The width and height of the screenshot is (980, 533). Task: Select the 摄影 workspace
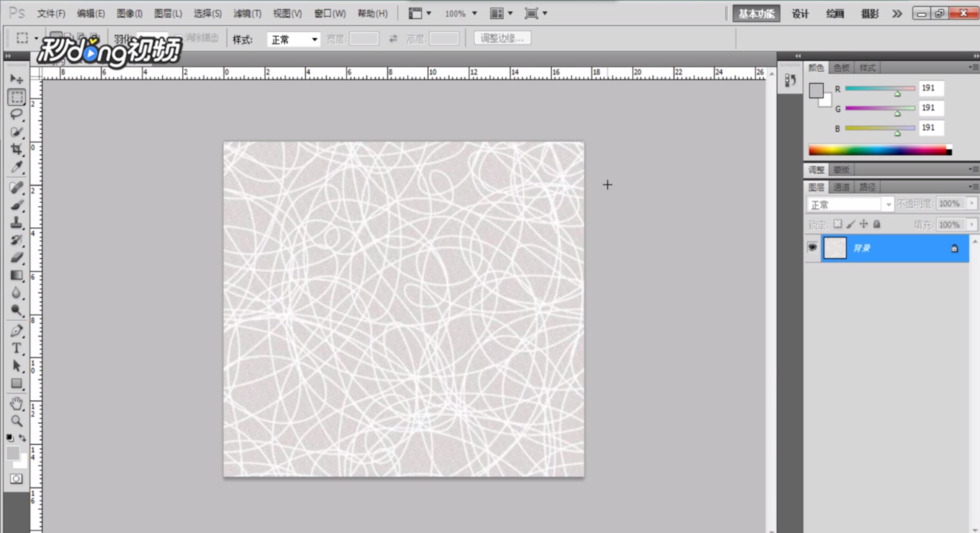pos(869,14)
